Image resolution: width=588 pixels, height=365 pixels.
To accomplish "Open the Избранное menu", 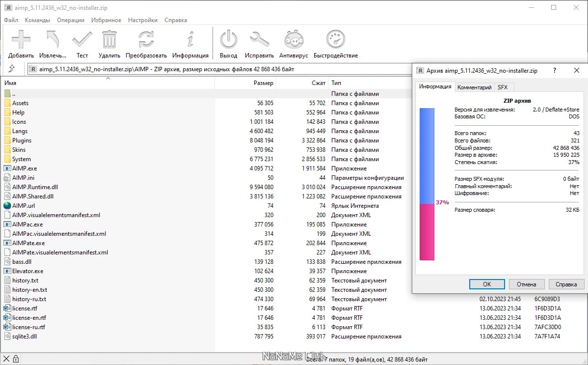I will pyautogui.click(x=106, y=20).
